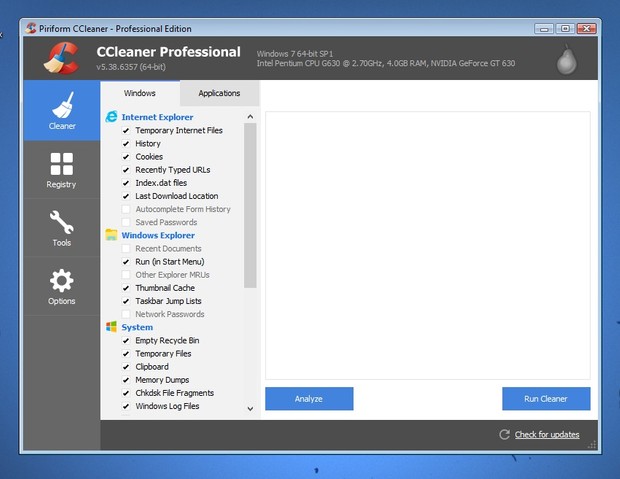Enable Network Passwords checkbox
Screen dimensions: 620x479
[126, 314]
